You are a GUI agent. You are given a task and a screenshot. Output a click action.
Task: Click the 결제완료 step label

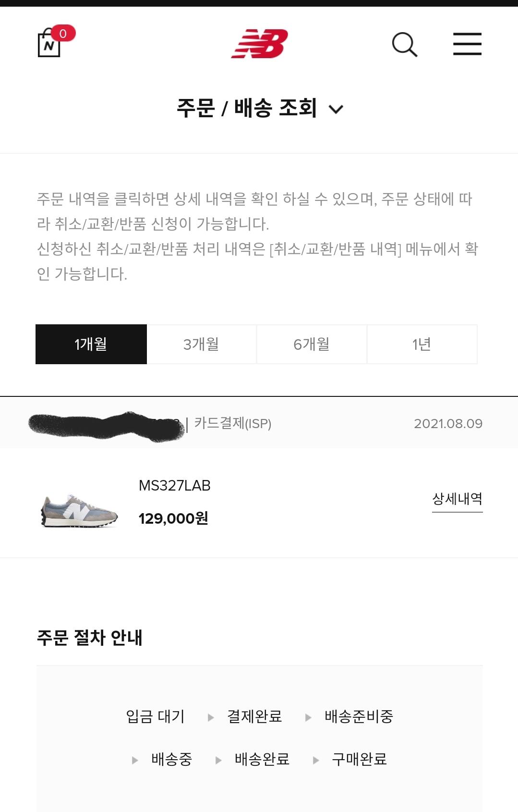point(254,716)
